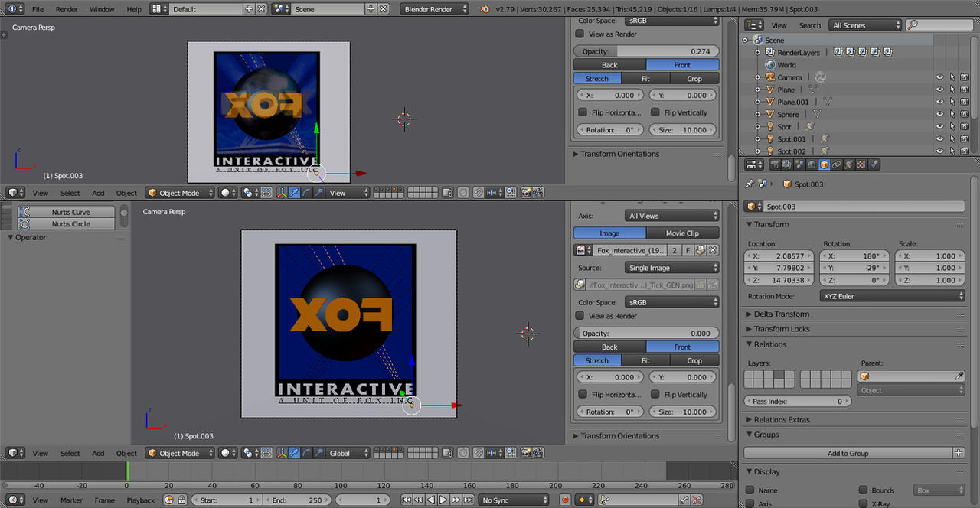Open the Constraints properties tab icon
Image resolution: width=980 pixels, height=508 pixels.
pyautogui.click(x=837, y=164)
